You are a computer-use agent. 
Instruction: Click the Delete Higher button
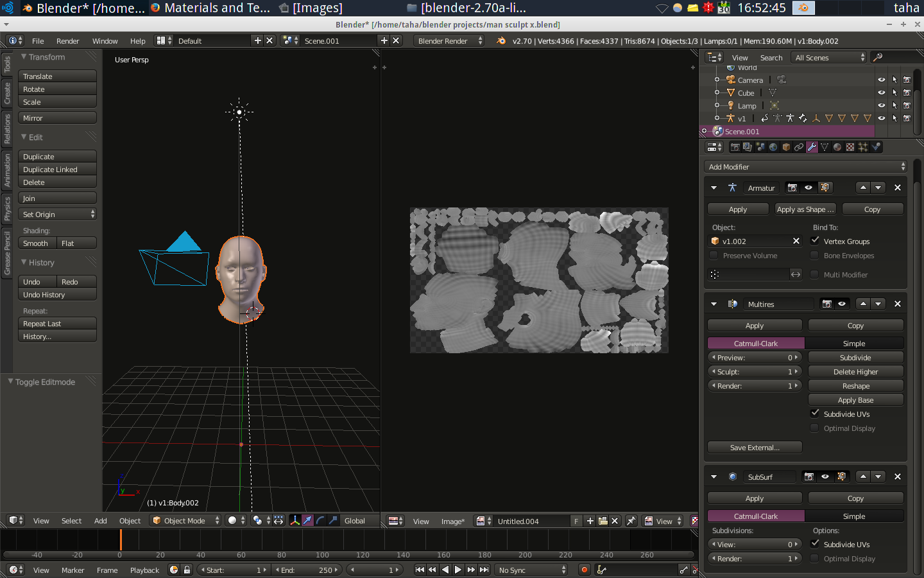855,371
